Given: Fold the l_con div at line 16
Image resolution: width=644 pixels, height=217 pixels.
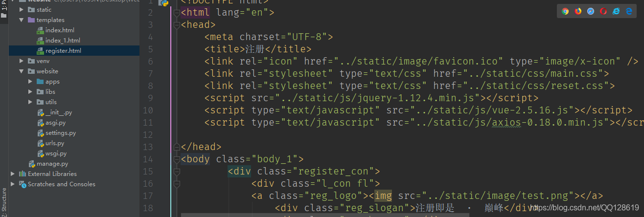Looking at the screenshot, I should [177, 184].
